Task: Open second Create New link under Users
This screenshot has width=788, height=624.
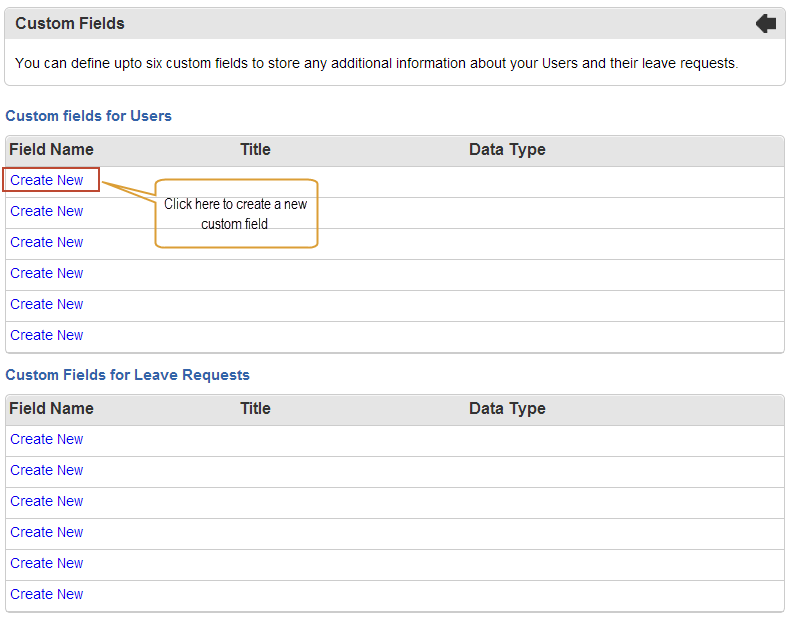Action: point(47,211)
